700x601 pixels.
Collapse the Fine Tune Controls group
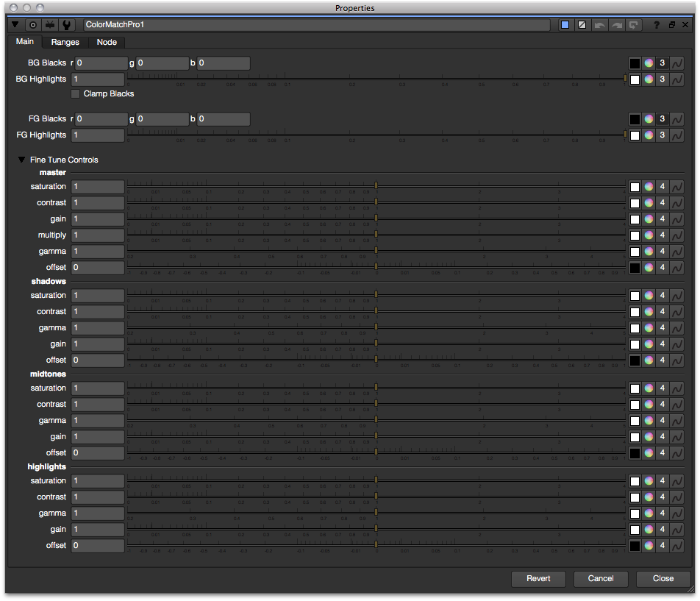coord(21,160)
